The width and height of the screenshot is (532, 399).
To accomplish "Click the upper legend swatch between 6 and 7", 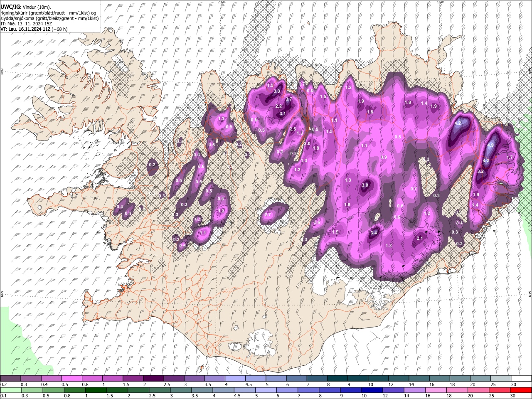I will tap(296, 378).
